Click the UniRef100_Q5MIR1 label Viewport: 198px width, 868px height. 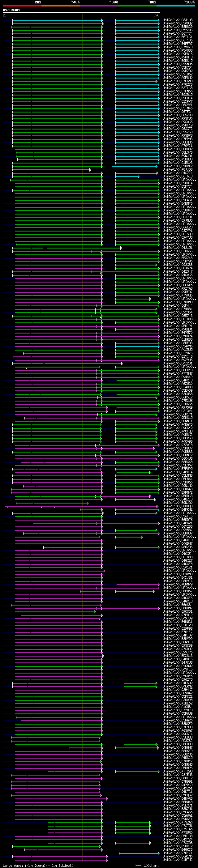point(178,326)
